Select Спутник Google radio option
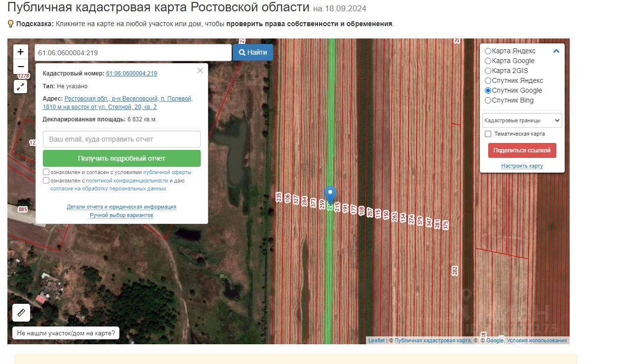The width and height of the screenshot is (617, 364). pyautogui.click(x=488, y=90)
